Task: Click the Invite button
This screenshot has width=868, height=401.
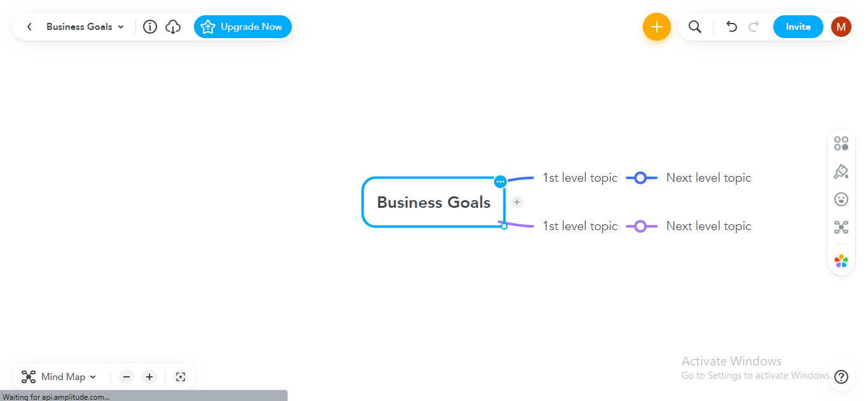Action: [x=798, y=27]
